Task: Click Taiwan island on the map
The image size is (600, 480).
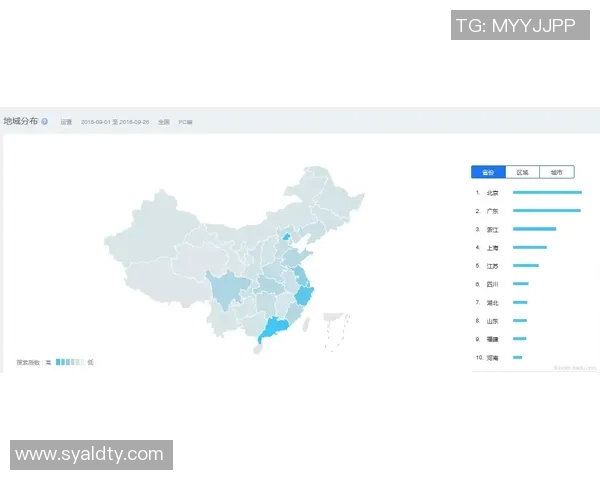Action: tap(306, 325)
